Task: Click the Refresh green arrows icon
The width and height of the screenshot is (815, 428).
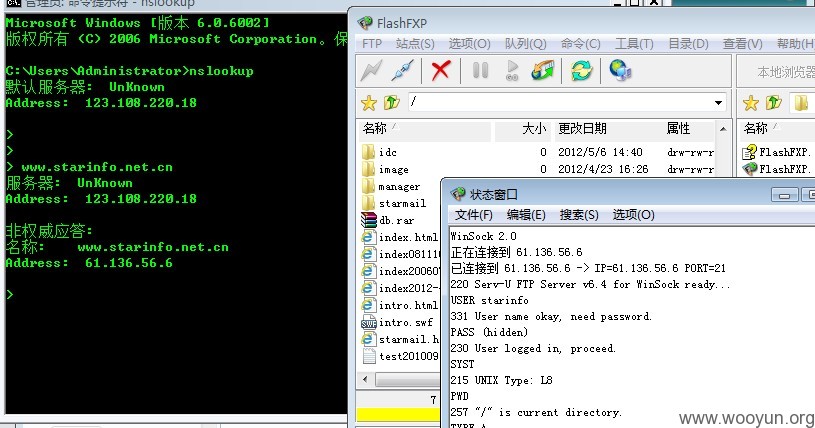Action: point(581,70)
